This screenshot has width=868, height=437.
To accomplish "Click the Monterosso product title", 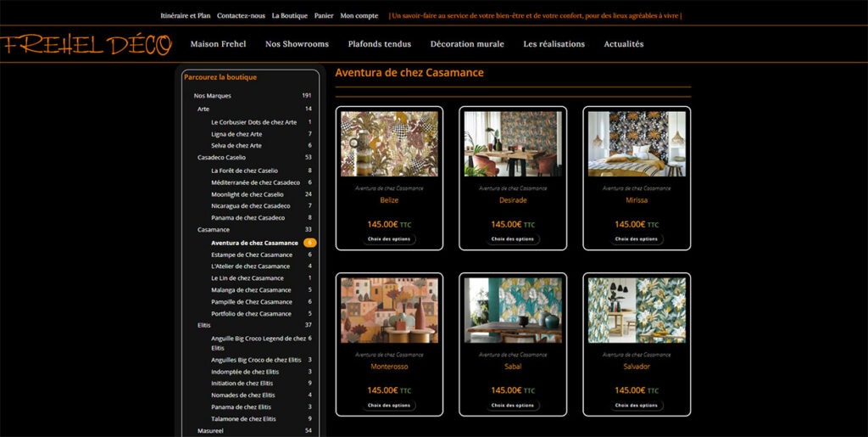I will [x=389, y=366].
